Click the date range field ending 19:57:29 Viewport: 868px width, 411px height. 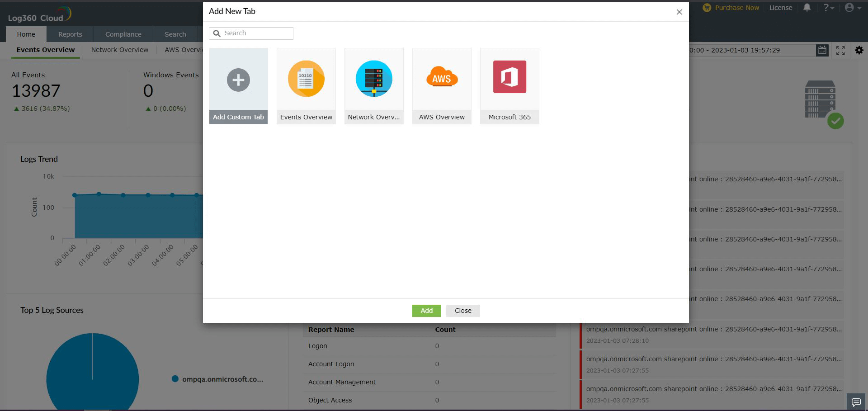coord(751,50)
